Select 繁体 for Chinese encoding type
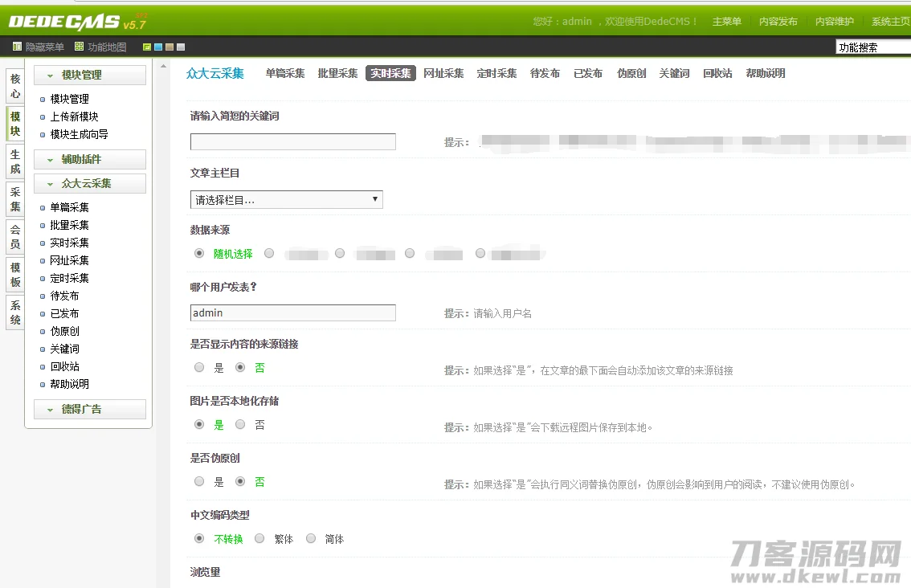The image size is (911, 588). click(x=259, y=538)
